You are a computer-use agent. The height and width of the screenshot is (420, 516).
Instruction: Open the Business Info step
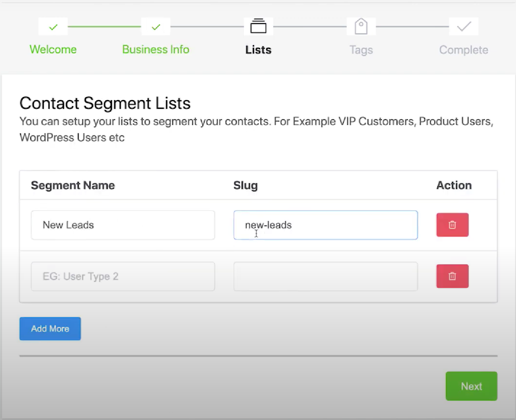pos(156,49)
